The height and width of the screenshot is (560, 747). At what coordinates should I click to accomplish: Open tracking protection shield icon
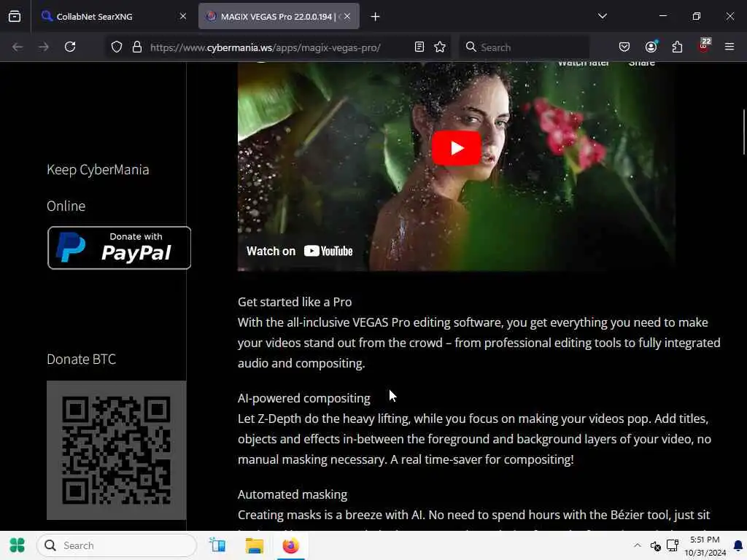pos(117,47)
